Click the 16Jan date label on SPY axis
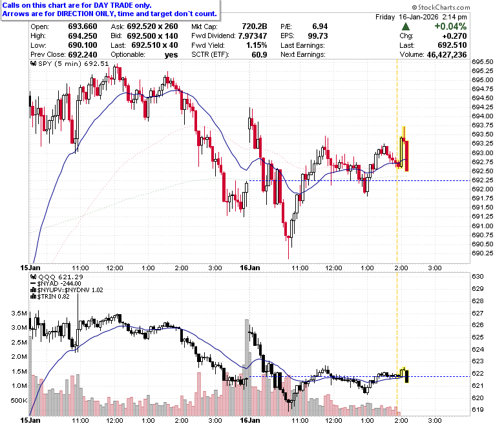The image size is (504, 426). tap(250, 268)
